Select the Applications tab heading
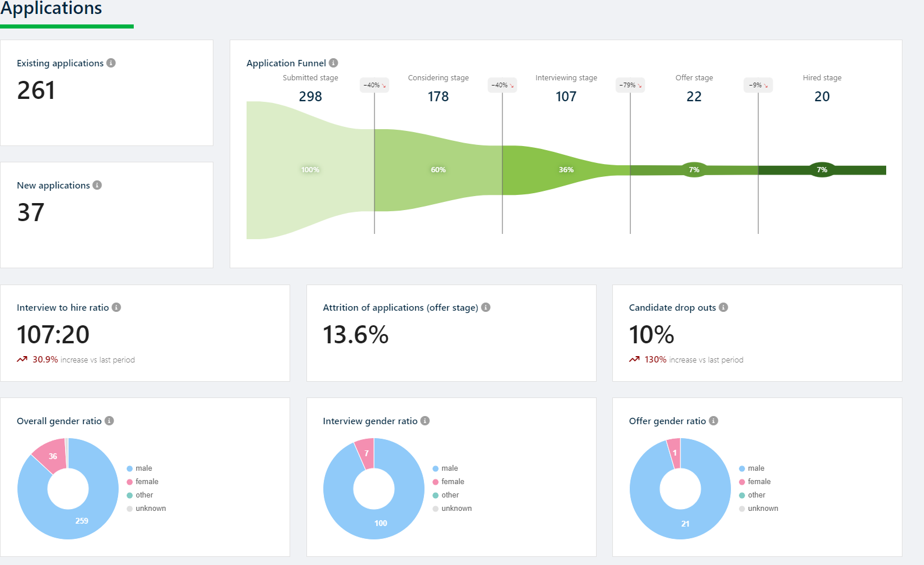Viewport: 924px width, 565px height. click(51, 9)
